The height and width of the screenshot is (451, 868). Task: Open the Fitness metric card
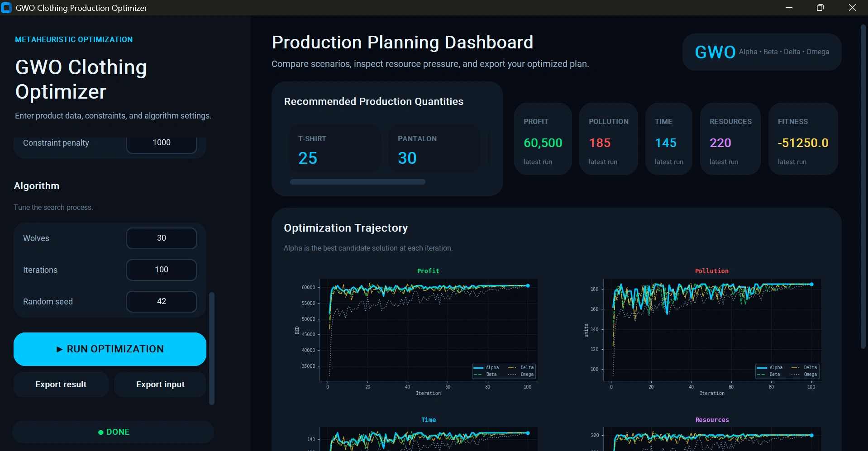[803, 139]
